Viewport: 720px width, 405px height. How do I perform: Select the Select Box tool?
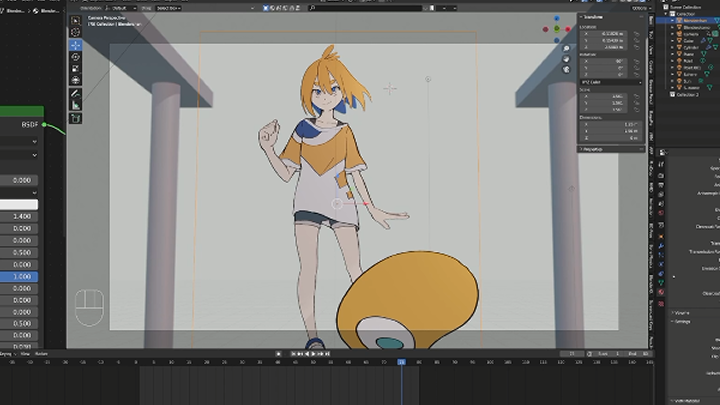click(75, 21)
